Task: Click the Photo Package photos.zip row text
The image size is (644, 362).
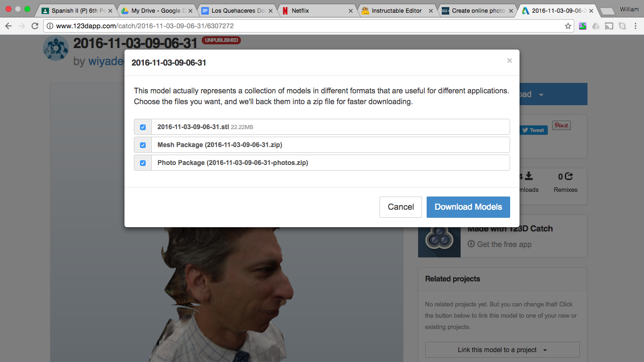Action: (x=232, y=163)
